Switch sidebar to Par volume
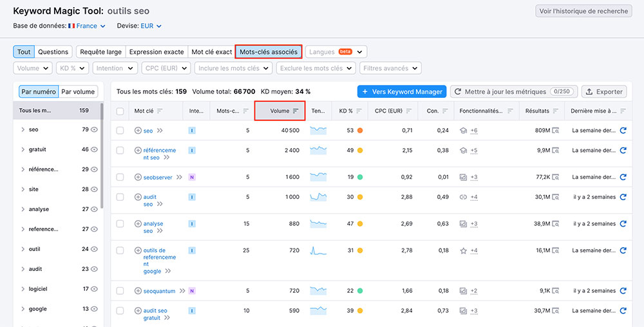 (x=78, y=92)
